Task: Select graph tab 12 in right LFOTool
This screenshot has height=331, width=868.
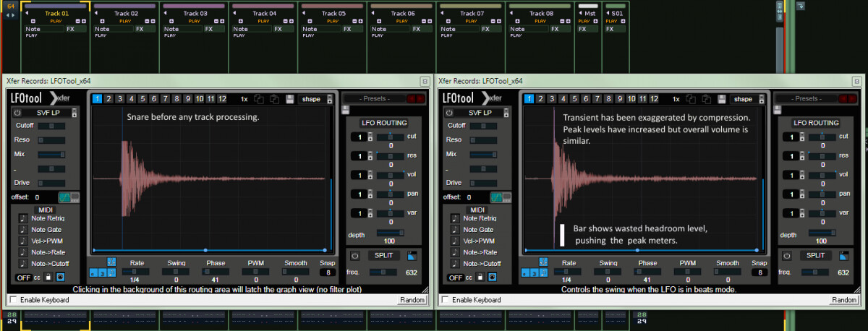Action: 654,99
